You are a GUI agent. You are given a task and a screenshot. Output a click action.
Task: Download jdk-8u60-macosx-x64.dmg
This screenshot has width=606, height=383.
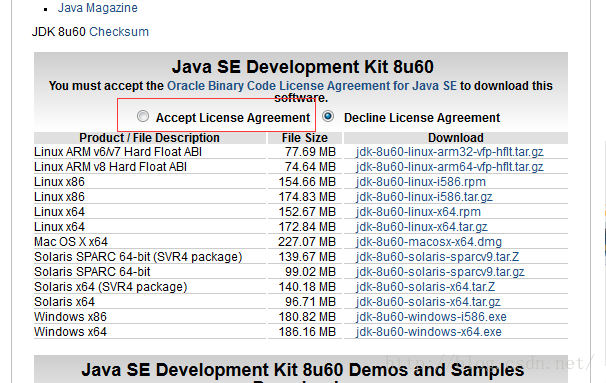click(429, 242)
